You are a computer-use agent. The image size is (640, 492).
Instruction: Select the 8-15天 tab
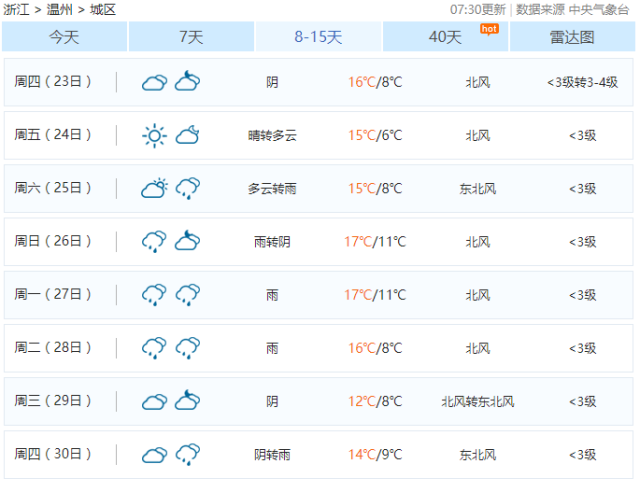tap(318, 37)
